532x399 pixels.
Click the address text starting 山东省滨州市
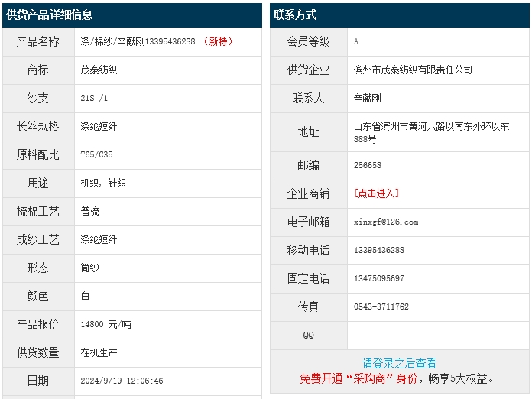tap(431, 126)
